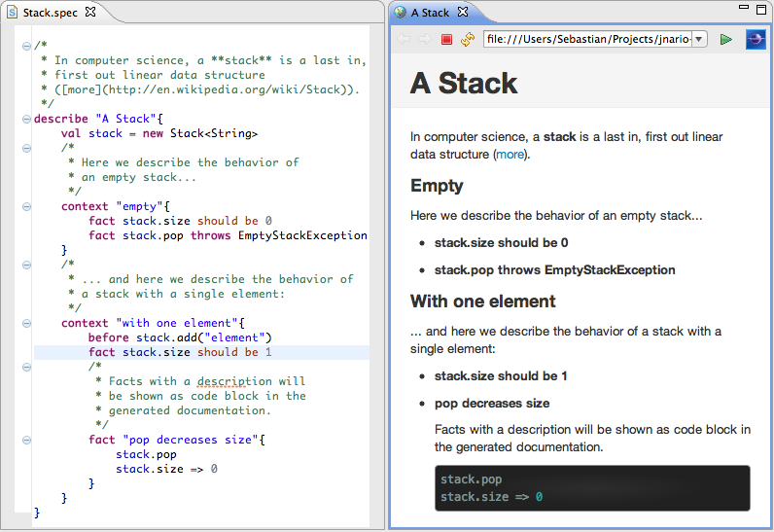Open the 'more' Wikipedia link
The image size is (774, 532).
coord(510,155)
